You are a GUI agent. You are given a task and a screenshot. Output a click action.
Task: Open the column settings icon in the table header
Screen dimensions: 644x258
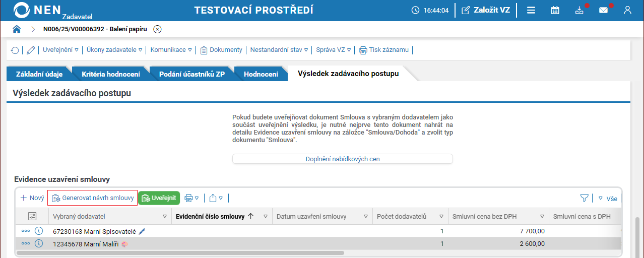click(32, 216)
